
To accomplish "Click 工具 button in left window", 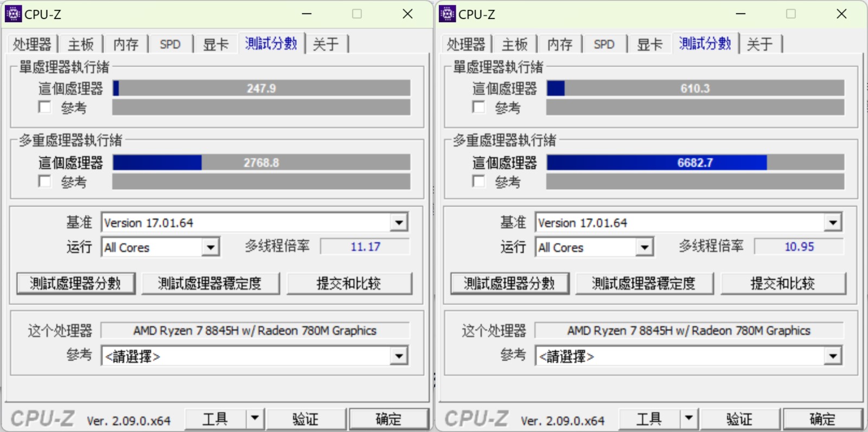I will click(215, 418).
